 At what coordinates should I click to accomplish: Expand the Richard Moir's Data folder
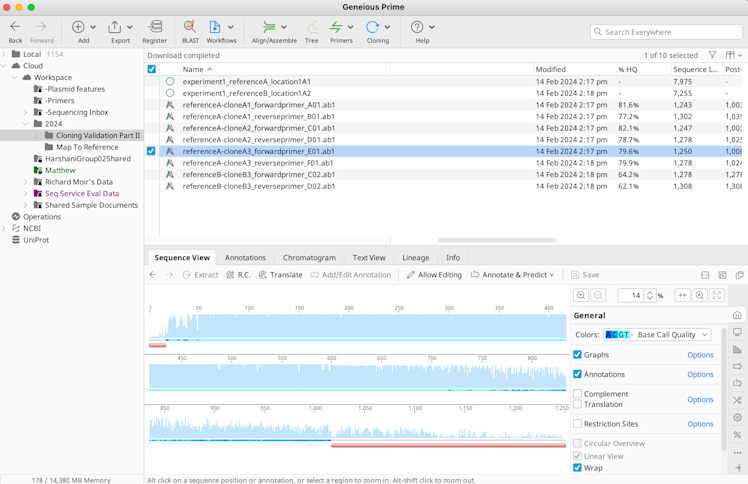26,182
